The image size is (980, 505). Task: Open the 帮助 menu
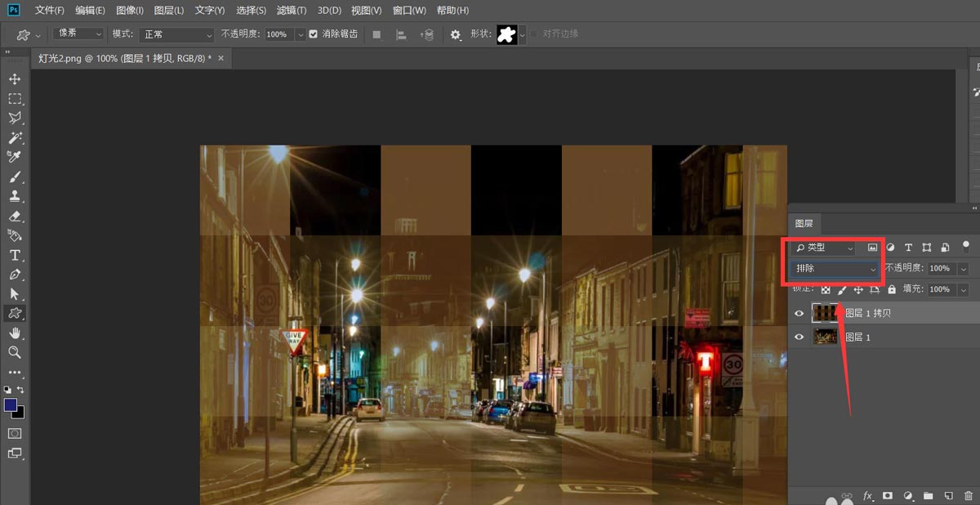coord(452,11)
